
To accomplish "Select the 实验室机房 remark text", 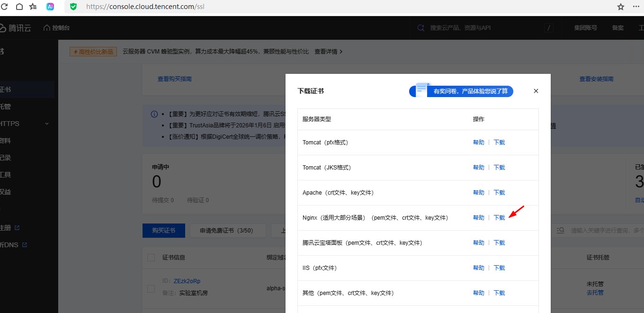I will 193,293.
